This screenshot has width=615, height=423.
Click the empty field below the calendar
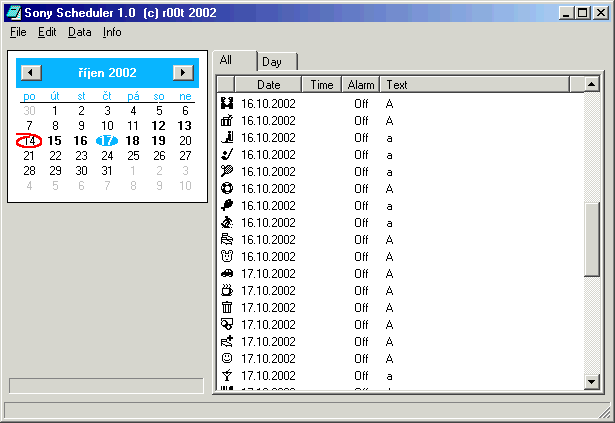tap(106, 385)
